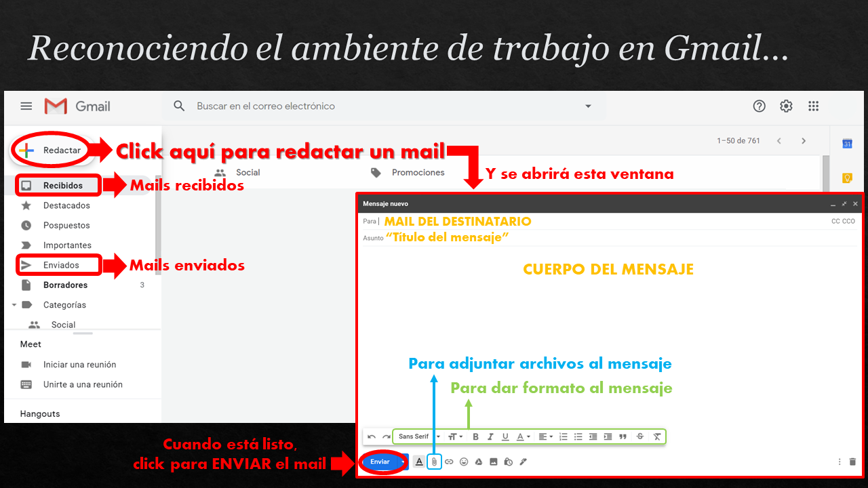Toggle the formatting options bar
This screenshot has width=868, height=488.
419,462
